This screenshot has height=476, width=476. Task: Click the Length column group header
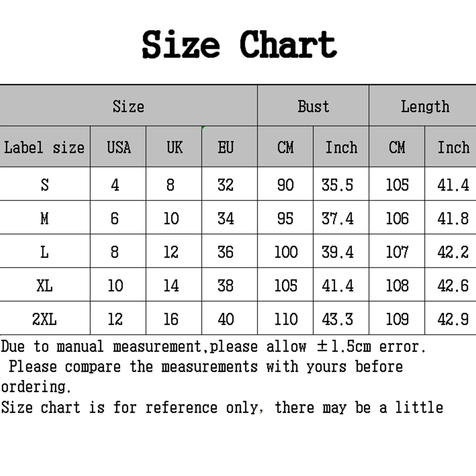(x=425, y=106)
